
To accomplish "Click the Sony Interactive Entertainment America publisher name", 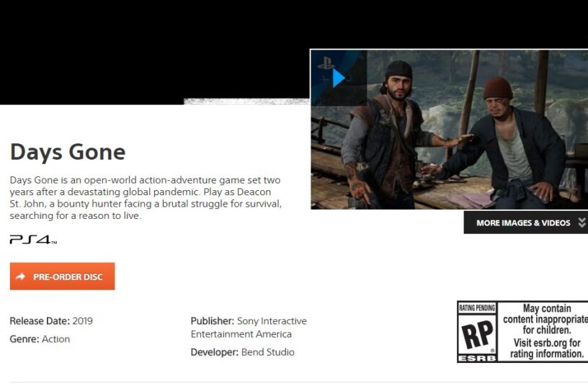I will pyautogui.click(x=249, y=327).
